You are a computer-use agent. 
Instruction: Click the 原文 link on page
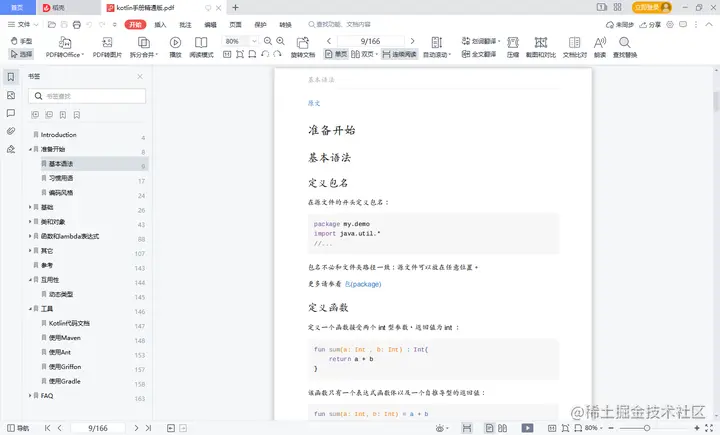pyautogui.click(x=314, y=103)
